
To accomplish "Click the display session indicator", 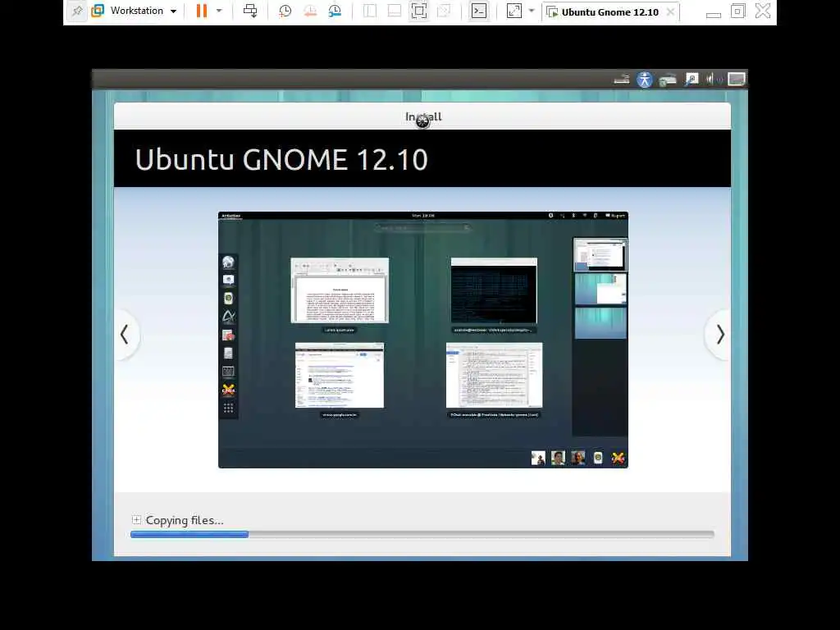I will [x=737, y=80].
